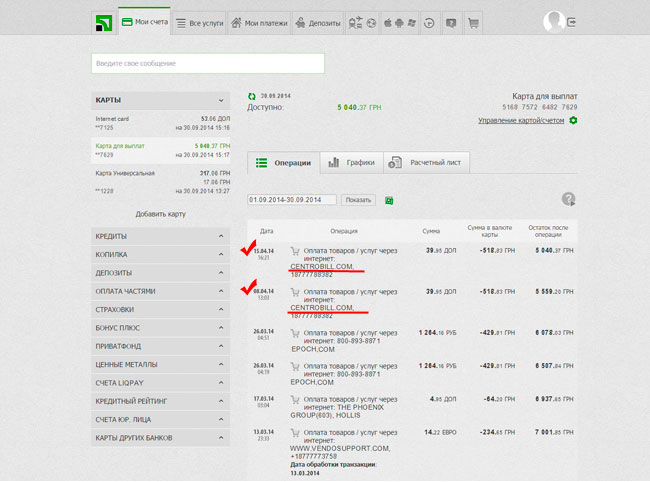Open the Депозиты top navigation item
The width and height of the screenshot is (650, 482).
click(318, 22)
